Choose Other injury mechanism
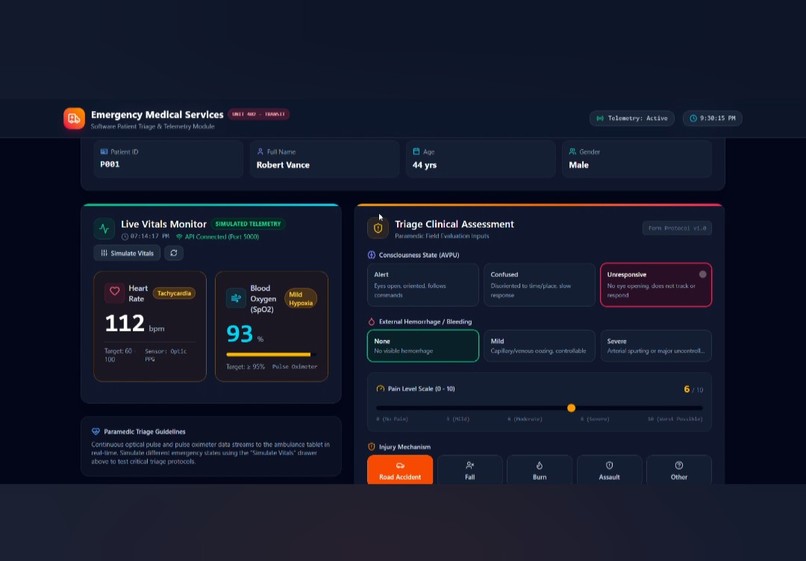The width and height of the screenshot is (806, 561). [x=679, y=470]
